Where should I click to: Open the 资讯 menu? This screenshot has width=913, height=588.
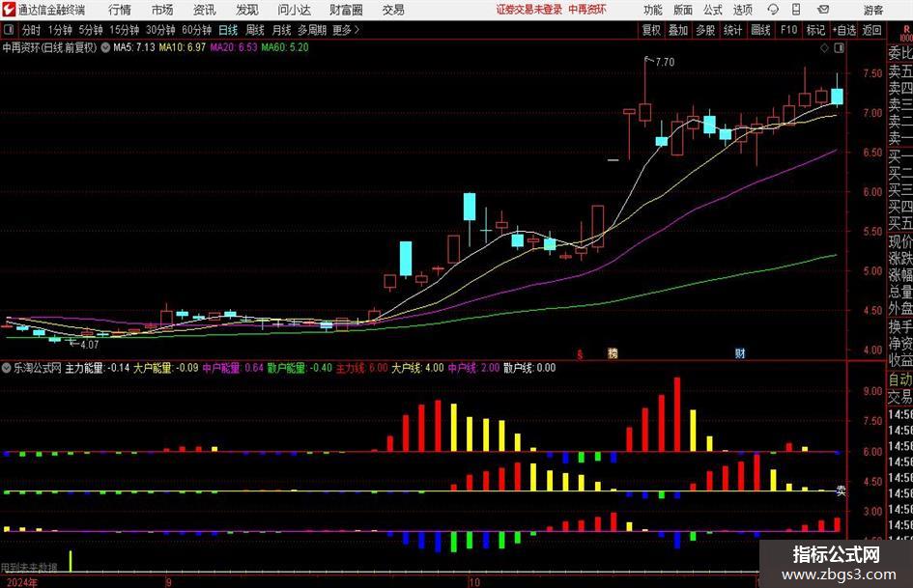[x=205, y=10]
